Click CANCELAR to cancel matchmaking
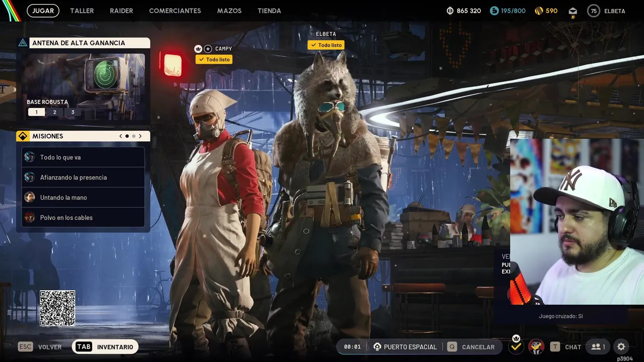Viewport: 644px width, 362px height. [x=478, y=347]
